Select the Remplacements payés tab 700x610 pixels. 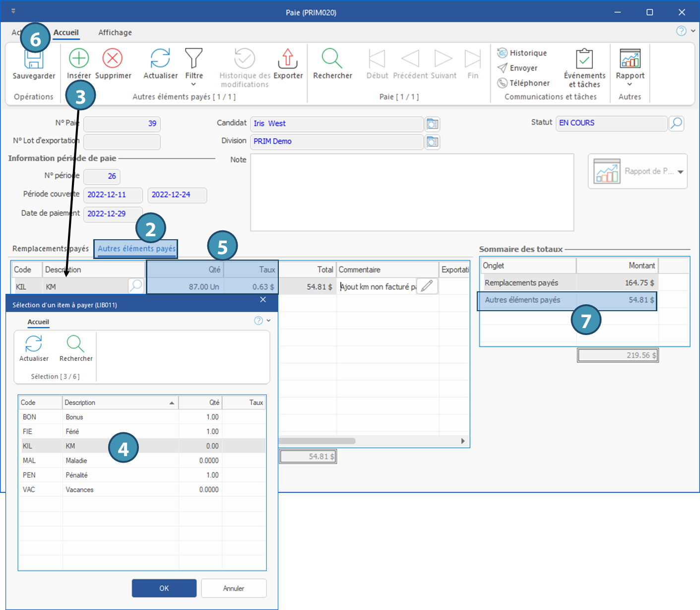(x=50, y=249)
